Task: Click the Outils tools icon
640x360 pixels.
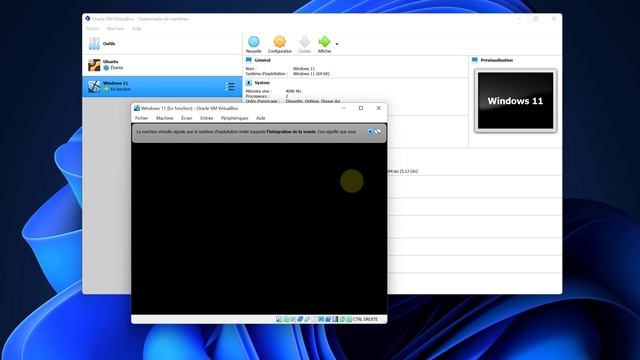Action: (x=94, y=44)
